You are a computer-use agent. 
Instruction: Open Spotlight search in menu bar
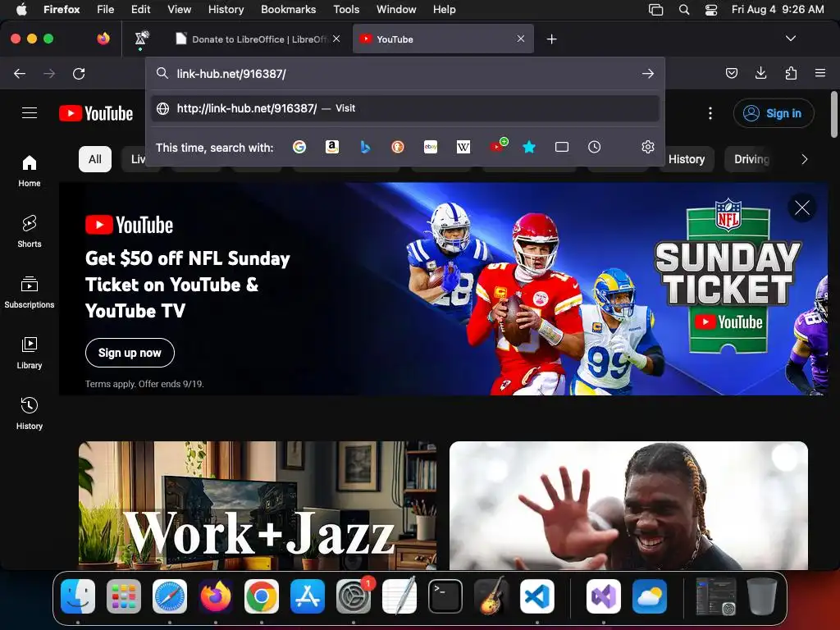tap(684, 9)
